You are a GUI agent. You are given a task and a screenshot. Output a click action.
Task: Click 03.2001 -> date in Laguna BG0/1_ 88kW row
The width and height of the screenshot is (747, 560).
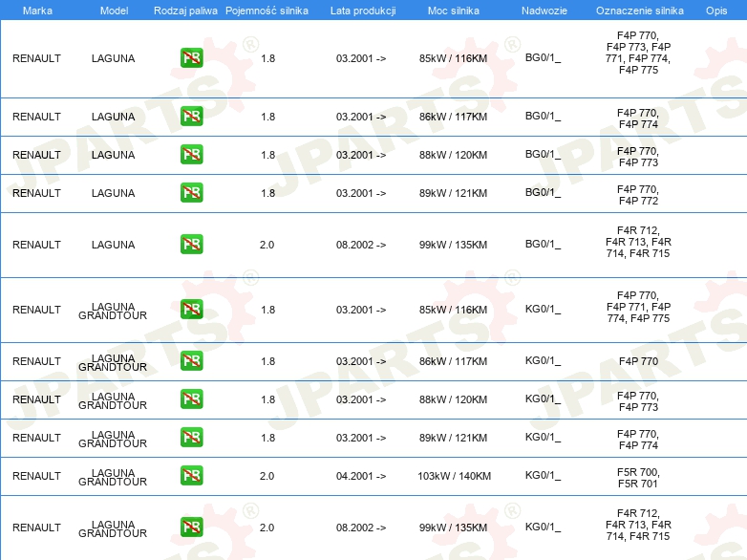click(361, 155)
